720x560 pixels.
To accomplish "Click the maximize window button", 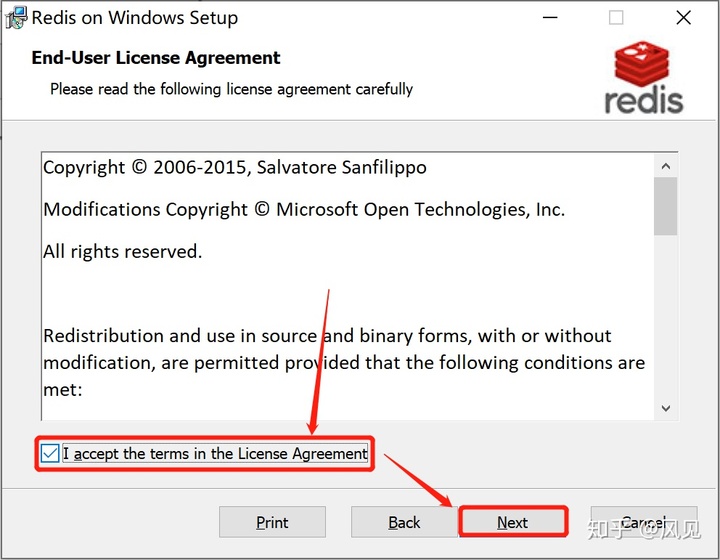I will click(616, 18).
